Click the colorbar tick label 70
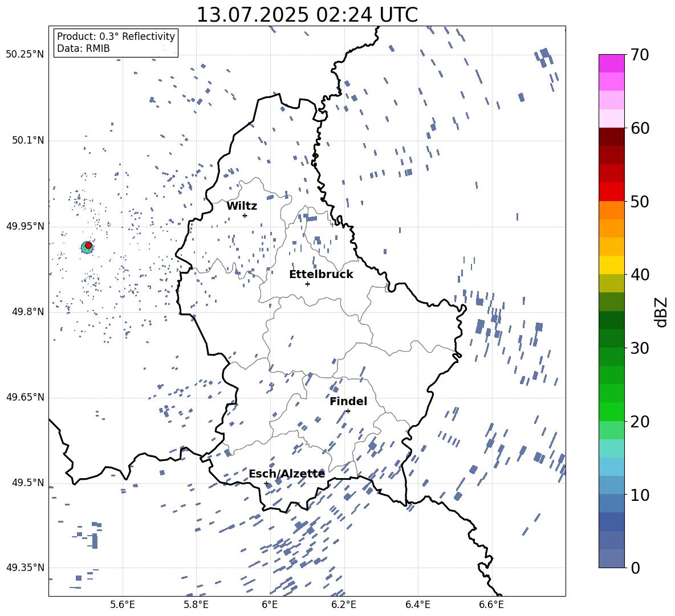This screenshot has width=675, height=616. [640, 55]
